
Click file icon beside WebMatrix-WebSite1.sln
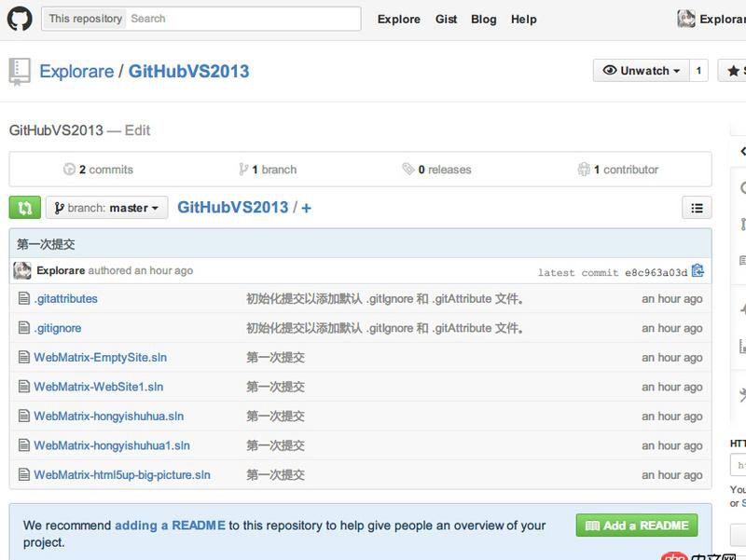pyautogui.click(x=24, y=387)
